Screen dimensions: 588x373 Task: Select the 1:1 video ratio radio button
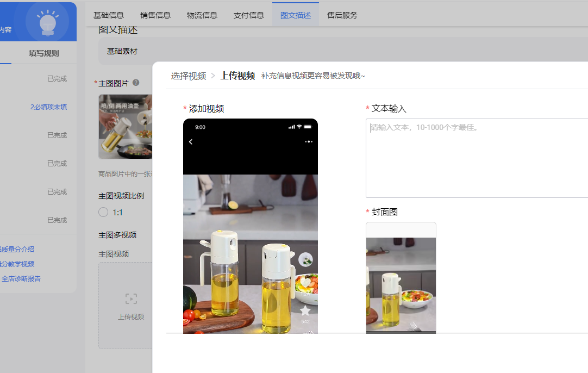103,212
